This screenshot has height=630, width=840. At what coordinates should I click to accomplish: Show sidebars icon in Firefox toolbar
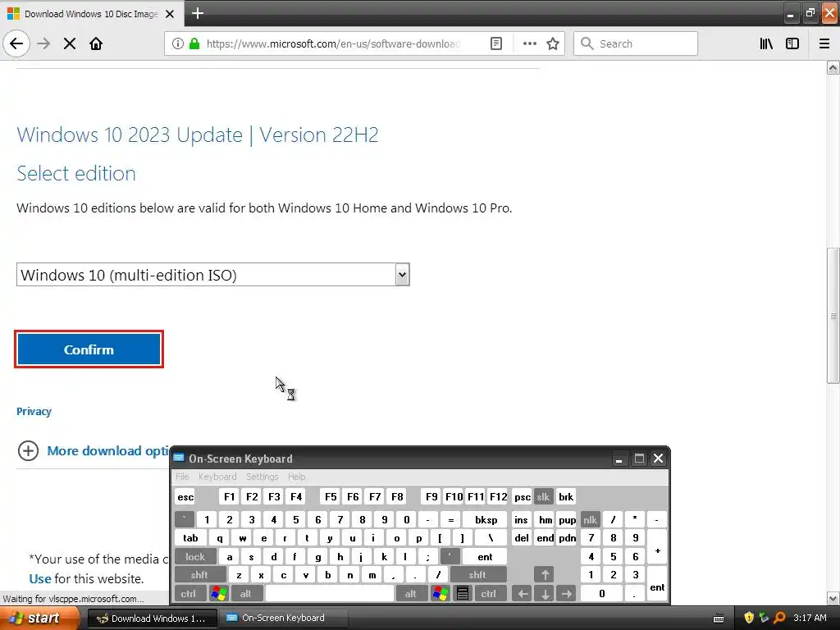[792, 44]
